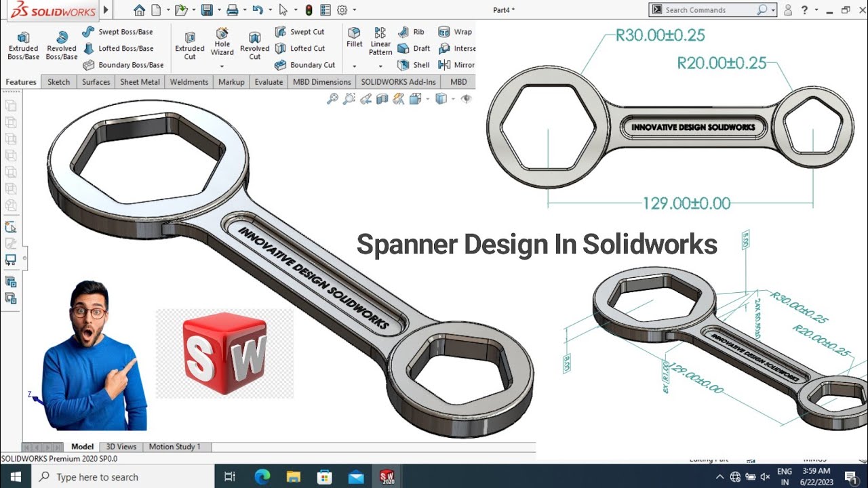Click the Windows Start button
868x488 pixels.
(15, 476)
